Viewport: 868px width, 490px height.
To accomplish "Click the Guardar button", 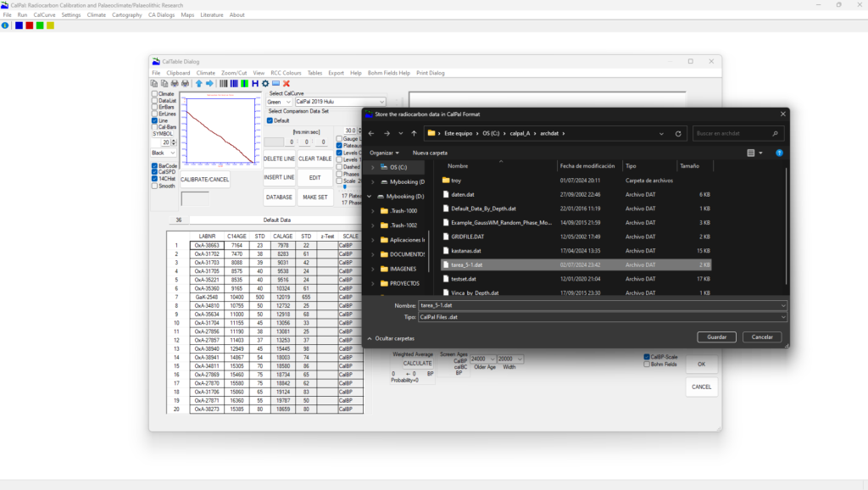I will click(x=716, y=337).
